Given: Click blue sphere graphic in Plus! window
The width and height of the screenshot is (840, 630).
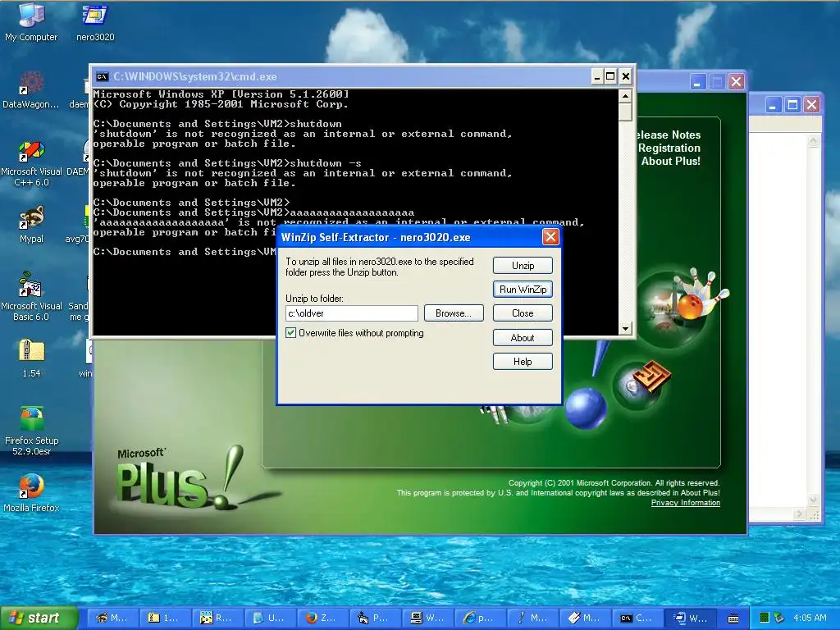Looking at the screenshot, I should 585,409.
